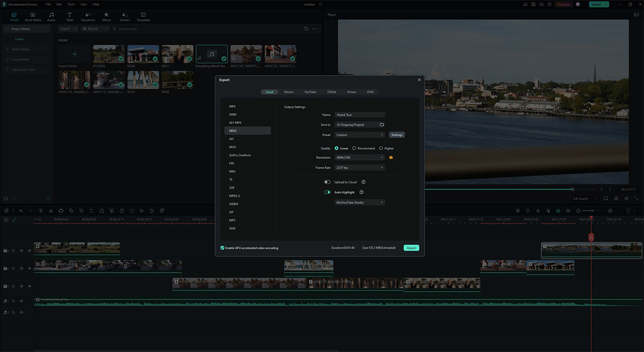Click the undo arrow in timeline toolbar
Image resolution: width=644 pixels, height=352 pixels.
pyautogui.click(x=21, y=211)
